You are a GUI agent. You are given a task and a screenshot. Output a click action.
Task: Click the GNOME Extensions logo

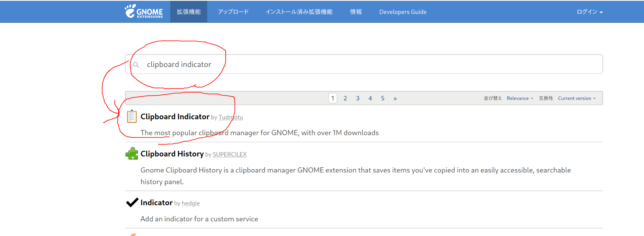click(x=144, y=11)
